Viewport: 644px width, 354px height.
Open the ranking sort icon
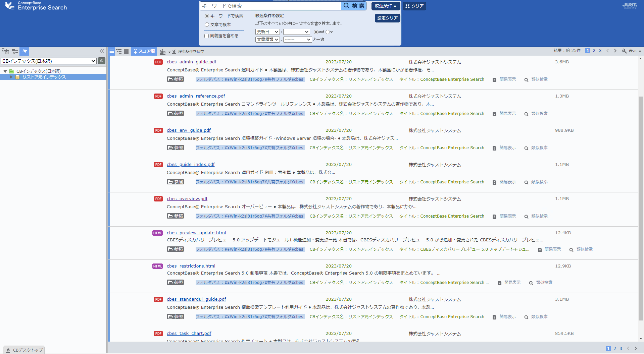click(x=162, y=52)
